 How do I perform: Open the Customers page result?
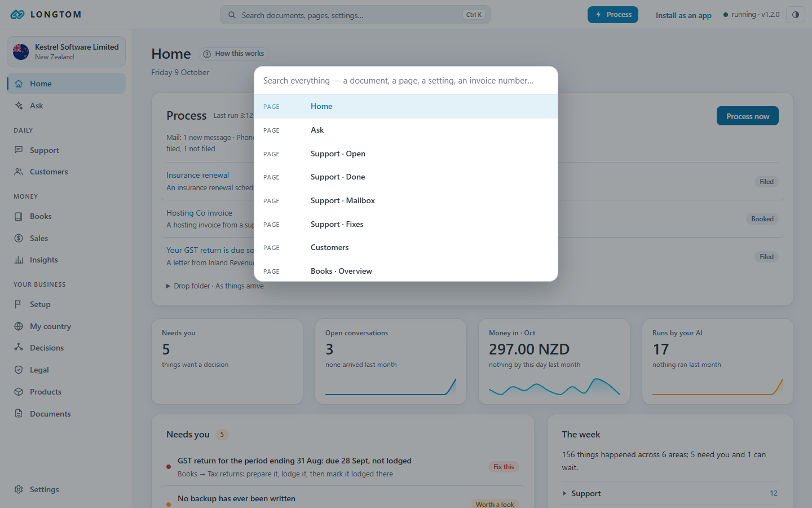(406, 248)
